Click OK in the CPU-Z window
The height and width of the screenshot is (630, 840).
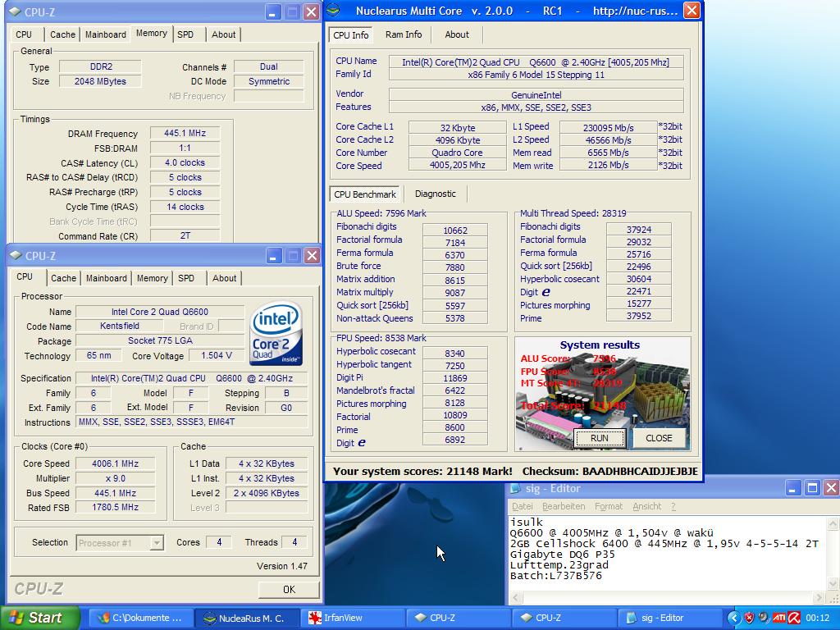[x=290, y=589]
